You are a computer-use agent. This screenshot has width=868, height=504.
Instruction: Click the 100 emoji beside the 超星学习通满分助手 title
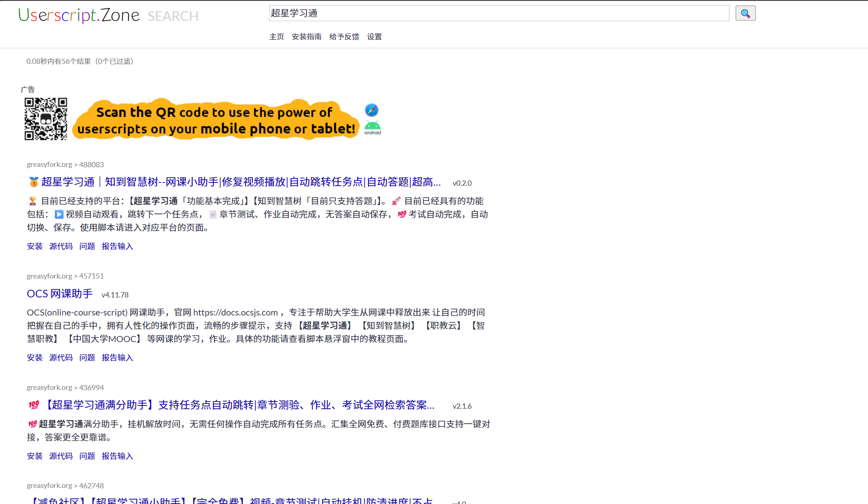coord(34,405)
